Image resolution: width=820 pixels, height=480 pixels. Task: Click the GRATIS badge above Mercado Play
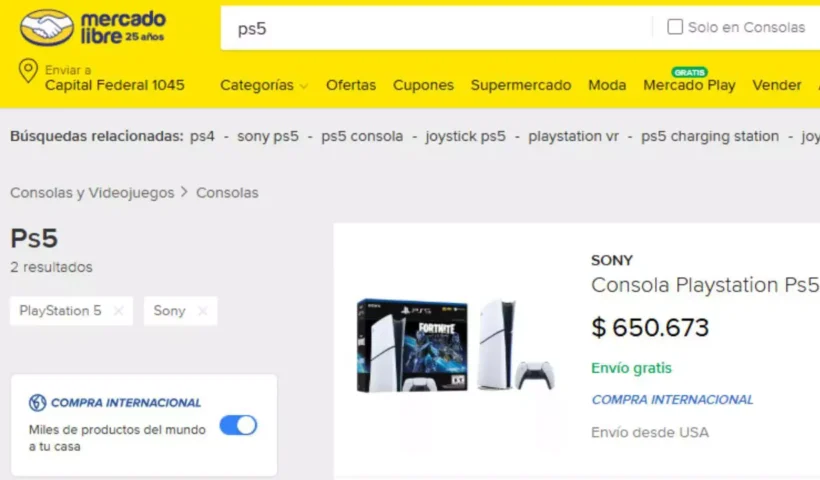click(x=689, y=72)
